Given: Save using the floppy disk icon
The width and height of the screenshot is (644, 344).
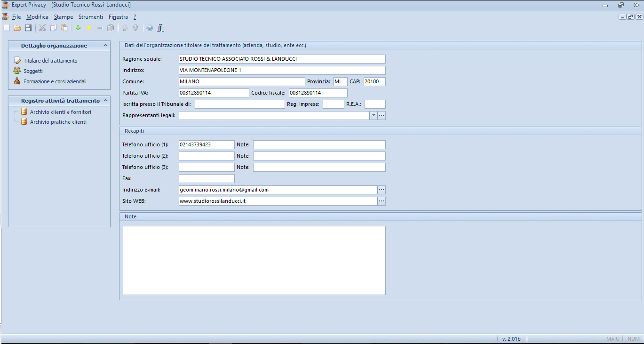Looking at the screenshot, I should 28,28.
